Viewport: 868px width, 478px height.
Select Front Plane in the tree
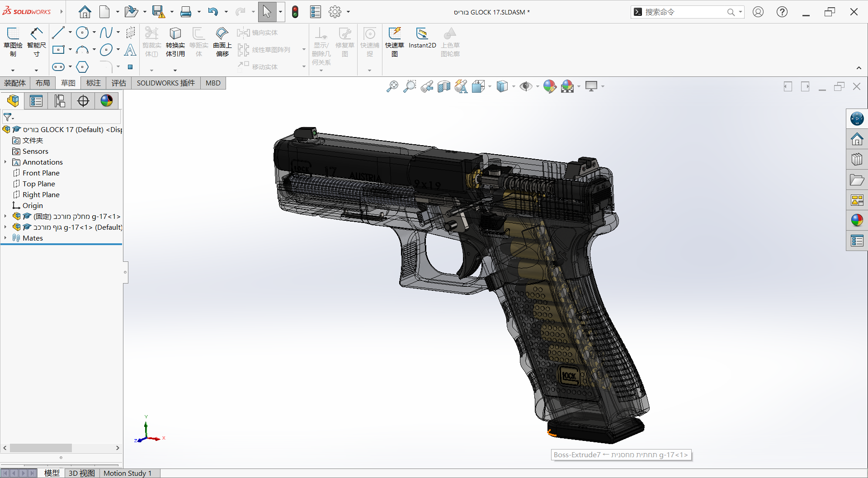(41, 173)
